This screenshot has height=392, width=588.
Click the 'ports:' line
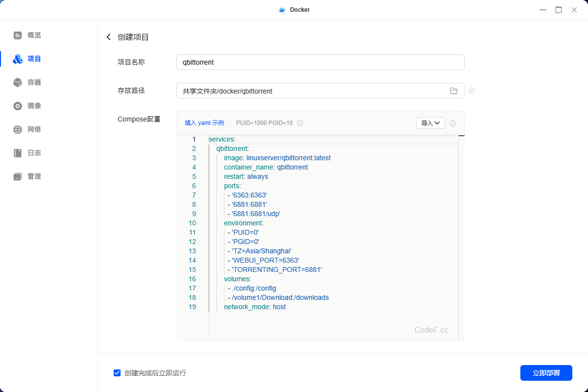tap(232, 186)
